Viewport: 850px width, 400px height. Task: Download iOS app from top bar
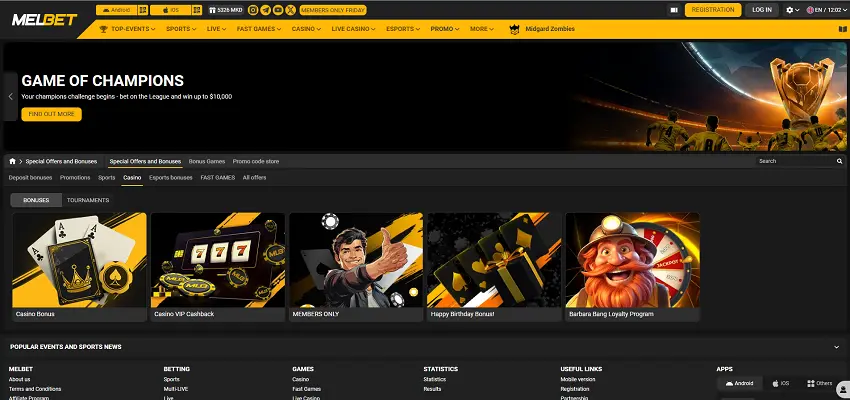pyautogui.click(x=170, y=10)
